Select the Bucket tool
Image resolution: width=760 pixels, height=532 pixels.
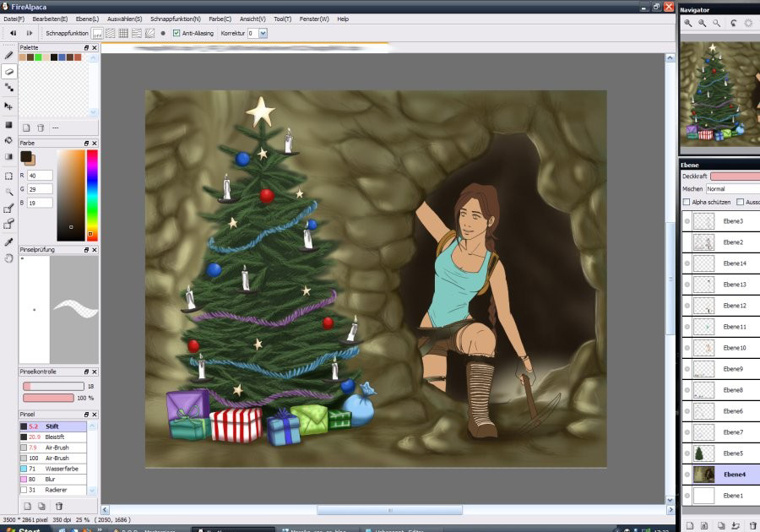pos(8,140)
